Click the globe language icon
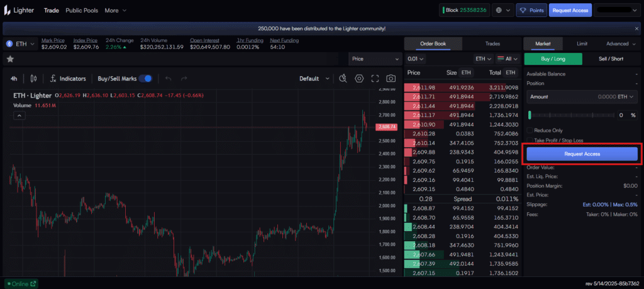The image size is (644, 289). tap(503, 10)
